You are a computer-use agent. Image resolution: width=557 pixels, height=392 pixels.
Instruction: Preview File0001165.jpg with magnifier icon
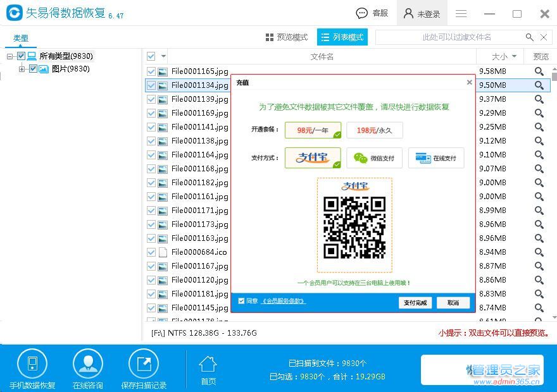pyautogui.click(x=539, y=71)
